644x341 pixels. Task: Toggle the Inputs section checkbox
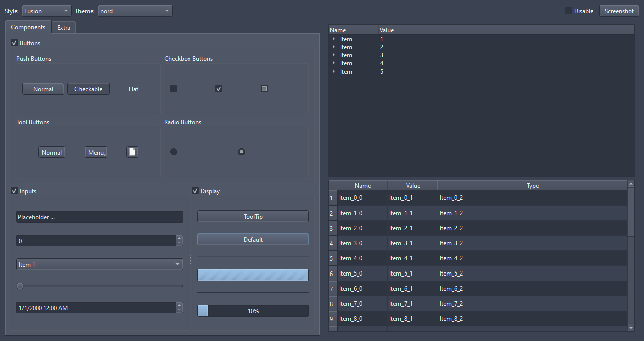coord(14,191)
